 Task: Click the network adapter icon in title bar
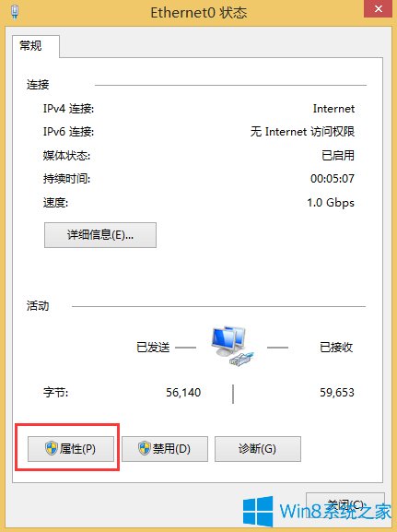(15, 12)
